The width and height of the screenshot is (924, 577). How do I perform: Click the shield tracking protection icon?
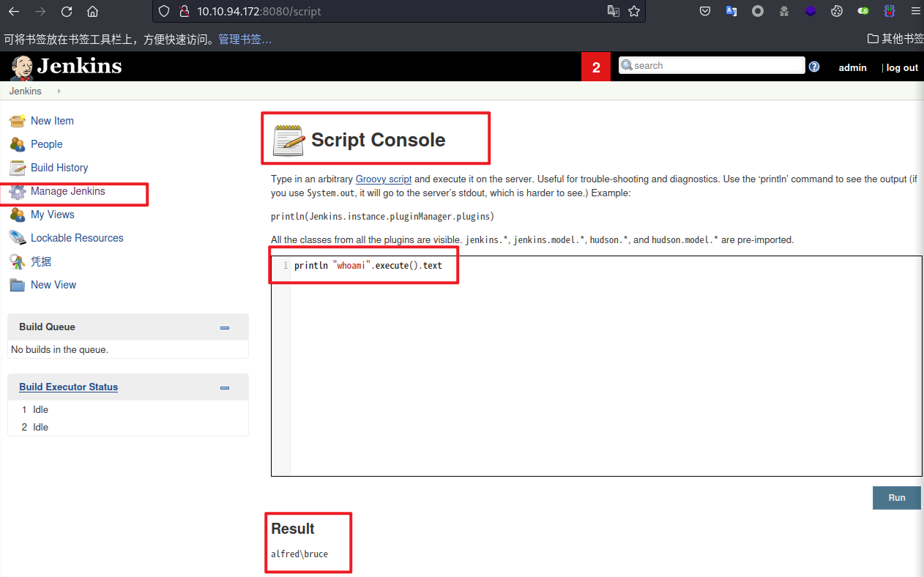tap(164, 11)
